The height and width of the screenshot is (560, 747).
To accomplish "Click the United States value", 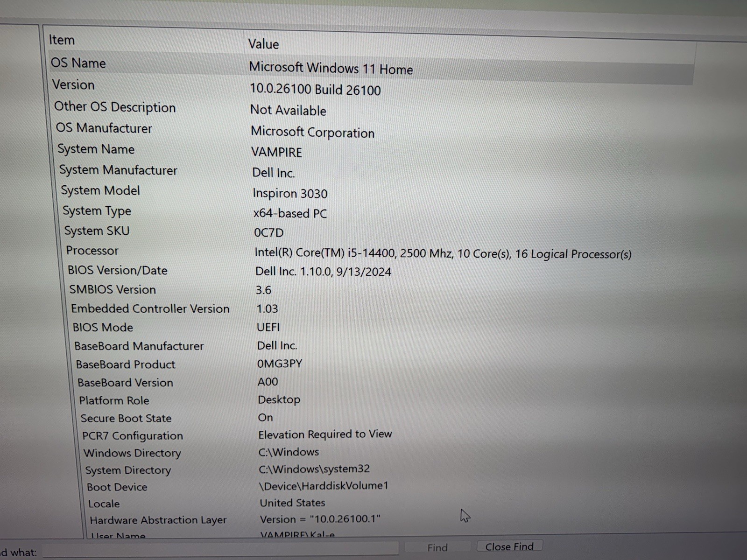I will pyautogui.click(x=293, y=503).
